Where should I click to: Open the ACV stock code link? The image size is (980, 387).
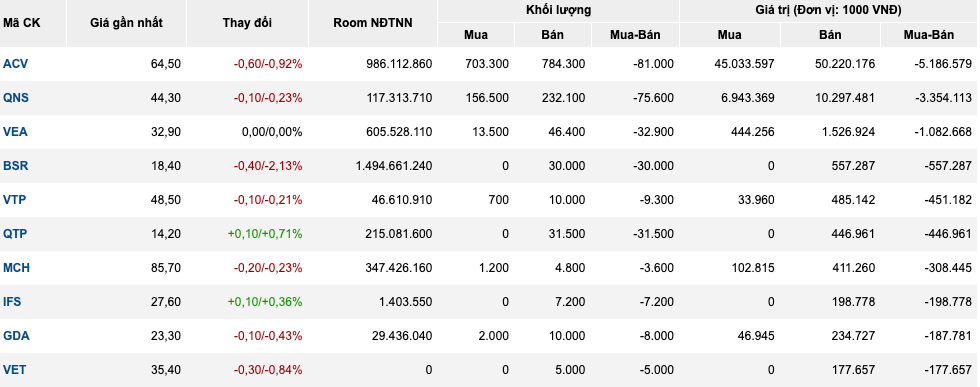[x=16, y=64]
